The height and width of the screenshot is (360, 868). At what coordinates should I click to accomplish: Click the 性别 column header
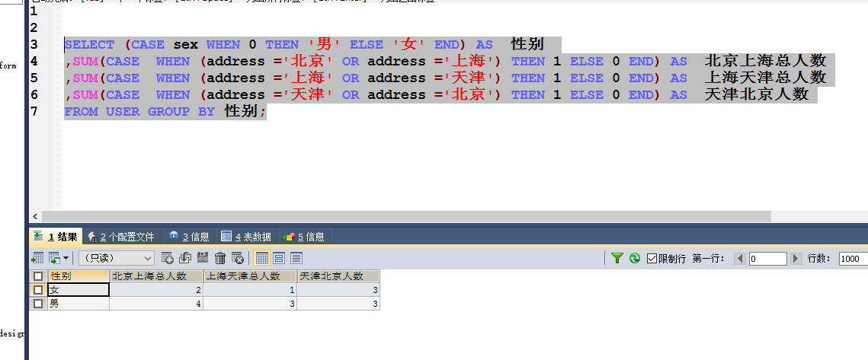[x=78, y=276]
